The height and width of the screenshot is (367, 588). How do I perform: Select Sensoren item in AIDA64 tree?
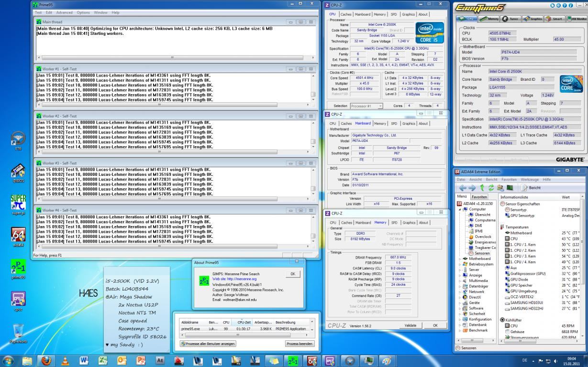point(479,253)
